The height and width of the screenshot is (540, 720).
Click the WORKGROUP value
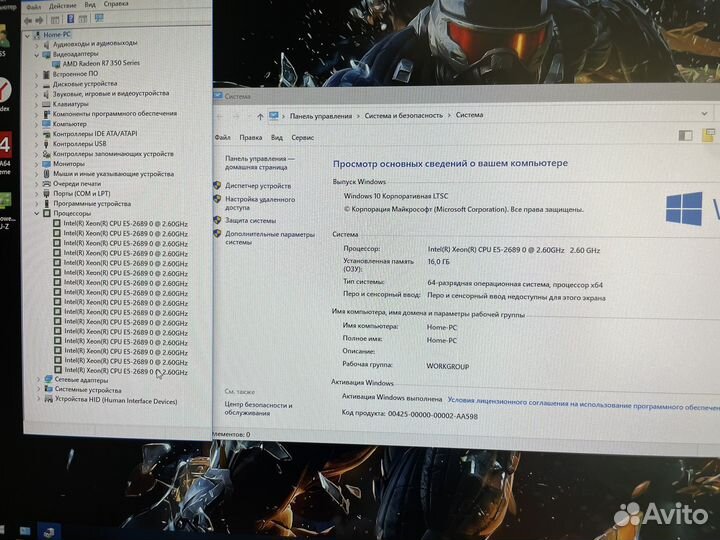[448, 366]
